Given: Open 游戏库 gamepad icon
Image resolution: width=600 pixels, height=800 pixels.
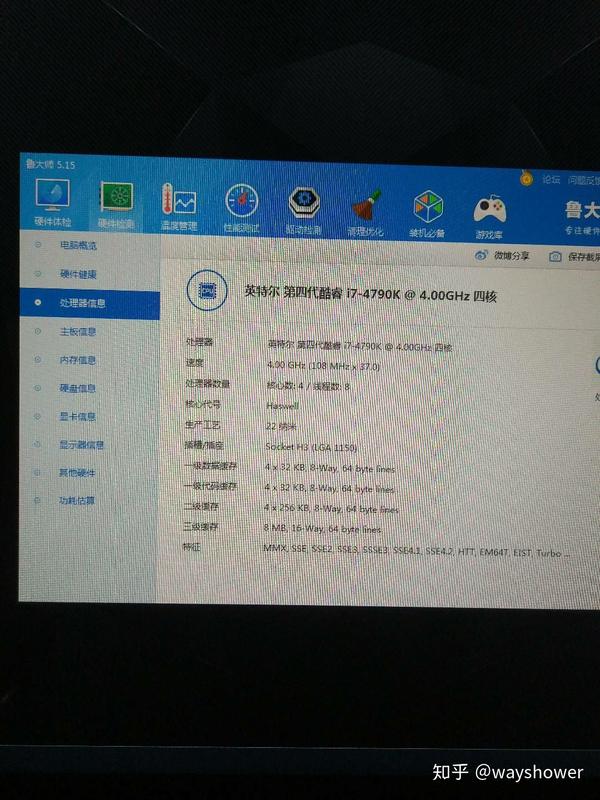Looking at the screenshot, I should [490, 210].
